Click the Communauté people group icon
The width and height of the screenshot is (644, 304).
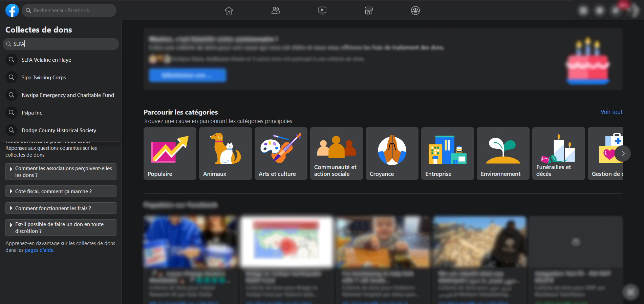pos(337,147)
